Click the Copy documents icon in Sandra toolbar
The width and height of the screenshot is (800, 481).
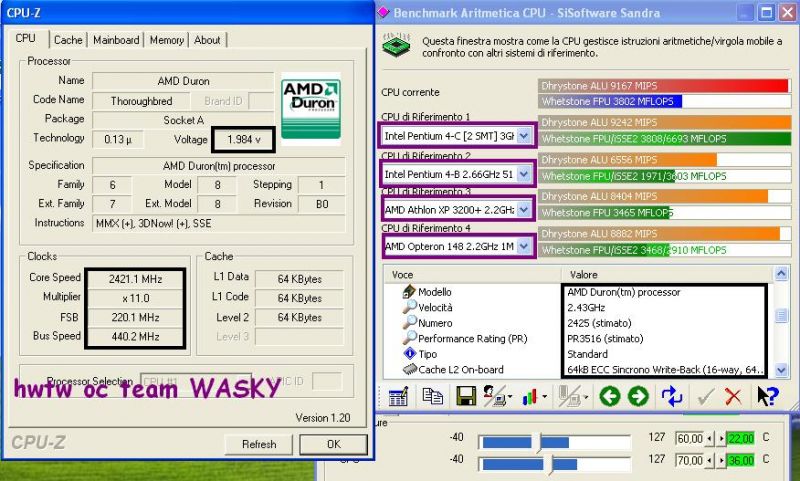[x=432, y=396]
